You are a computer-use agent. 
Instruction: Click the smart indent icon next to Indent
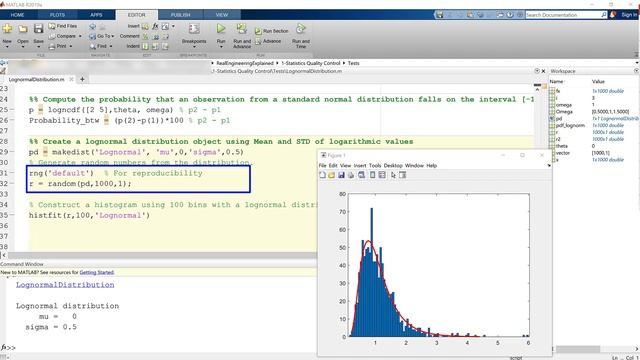coord(145,46)
